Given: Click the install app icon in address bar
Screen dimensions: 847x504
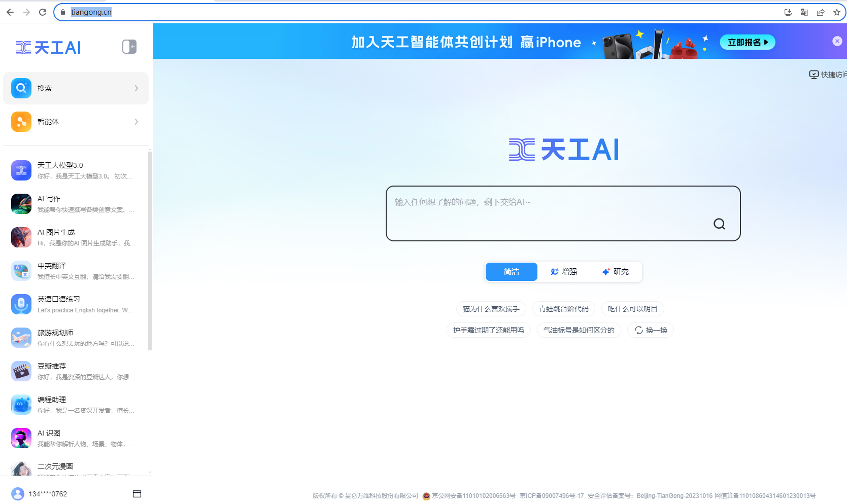Looking at the screenshot, I should (788, 12).
